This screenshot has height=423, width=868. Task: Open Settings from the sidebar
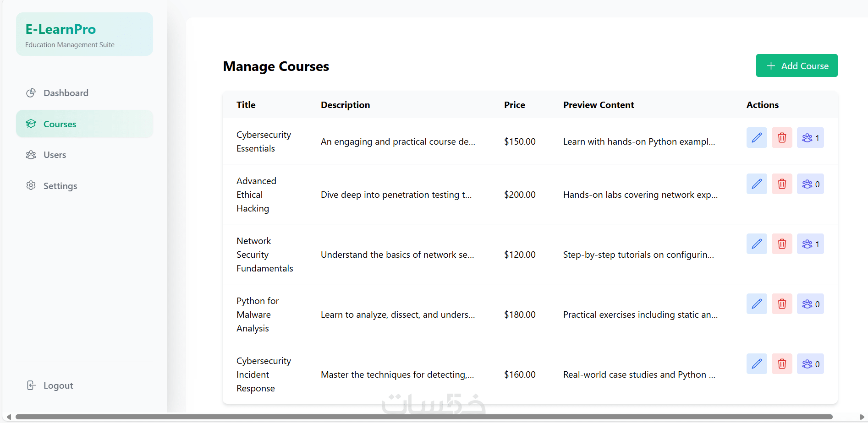60,186
